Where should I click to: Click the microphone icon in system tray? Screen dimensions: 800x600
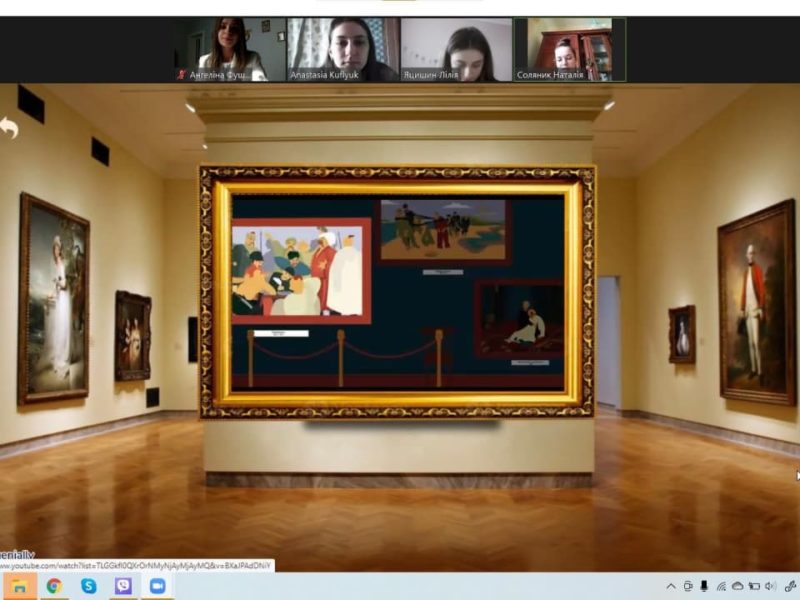click(704, 586)
